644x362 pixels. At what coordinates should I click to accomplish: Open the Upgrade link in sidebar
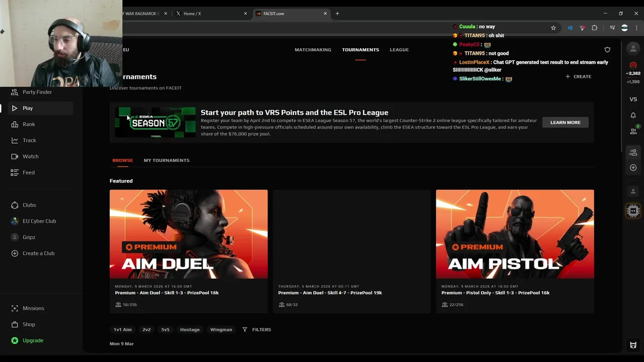pyautogui.click(x=33, y=340)
